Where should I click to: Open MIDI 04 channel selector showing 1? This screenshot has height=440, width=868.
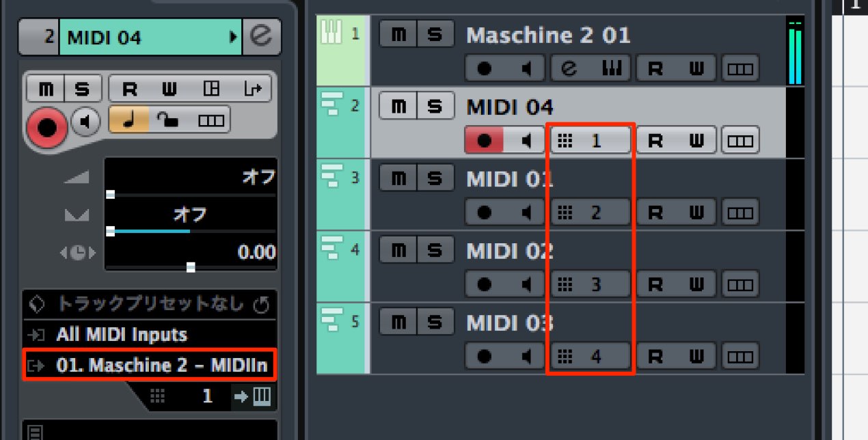pyautogui.click(x=591, y=141)
